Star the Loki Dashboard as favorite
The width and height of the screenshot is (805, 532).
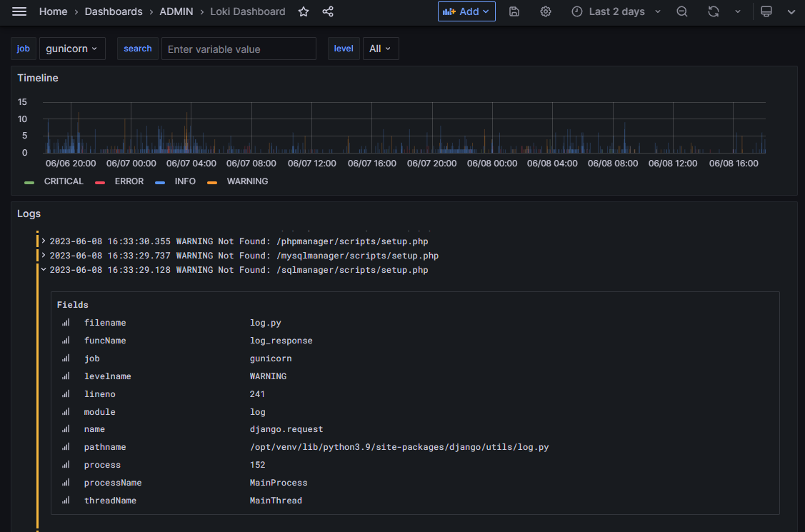click(x=304, y=11)
